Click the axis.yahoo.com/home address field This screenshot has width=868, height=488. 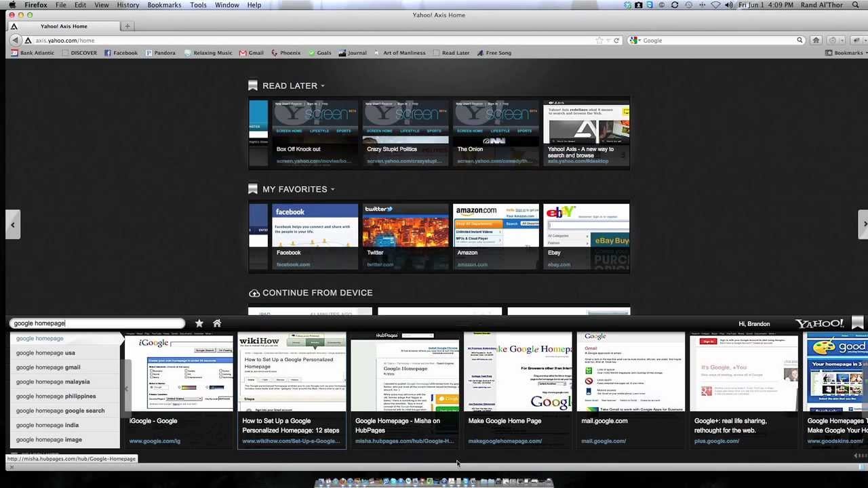click(312, 41)
